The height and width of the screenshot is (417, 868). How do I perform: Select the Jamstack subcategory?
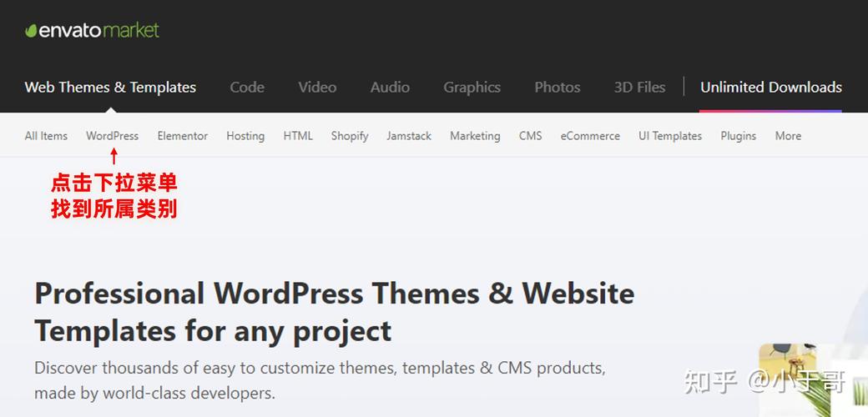tap(409, 136)
